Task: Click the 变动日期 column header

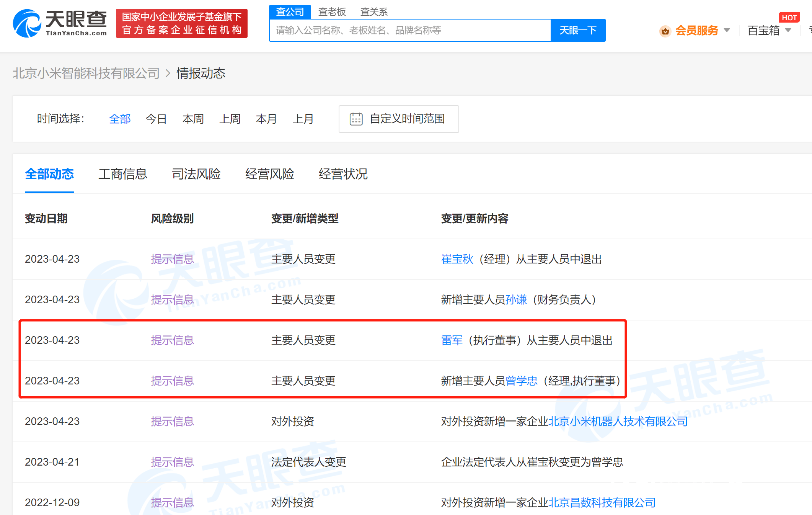Action: pyautogui.click(x=46, y=219)
